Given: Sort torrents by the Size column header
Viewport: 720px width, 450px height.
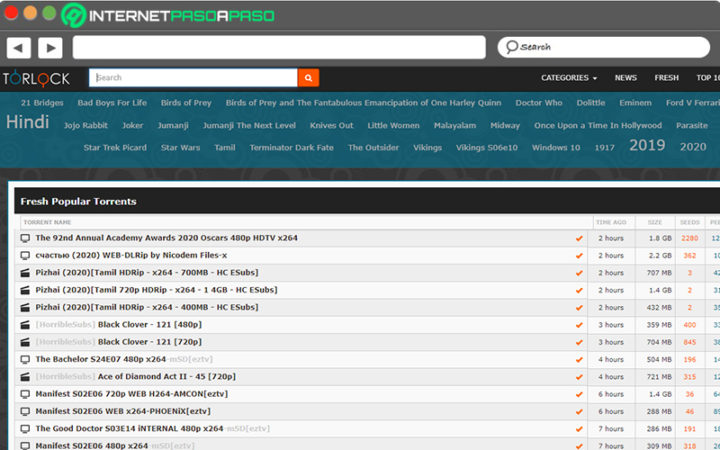Looking at the screenshot, I should [x=655, y=221].
